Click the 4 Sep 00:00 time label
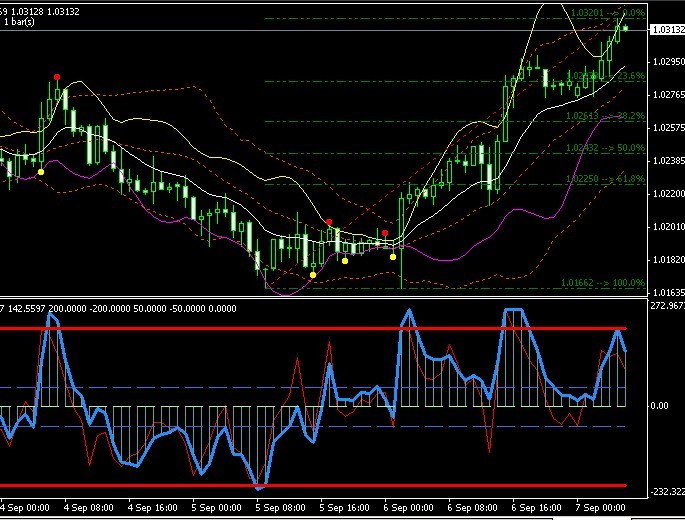 pyautogui.click(x=24, y=508)
